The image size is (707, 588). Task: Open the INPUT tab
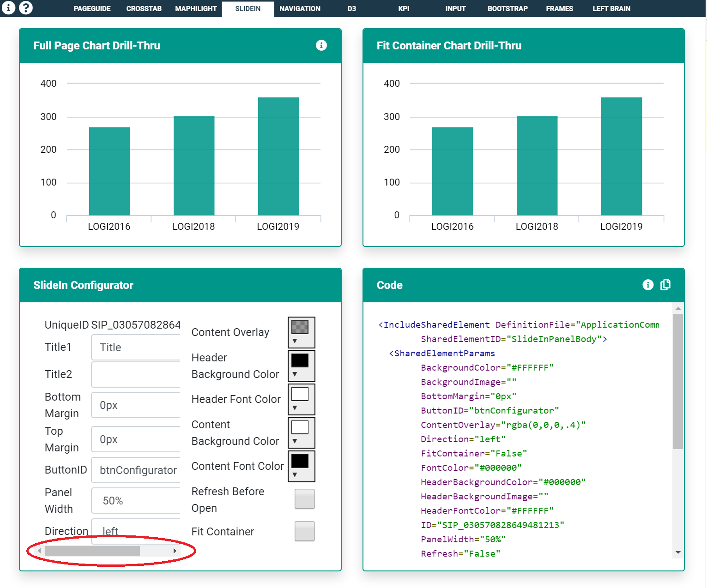[455, 8]
